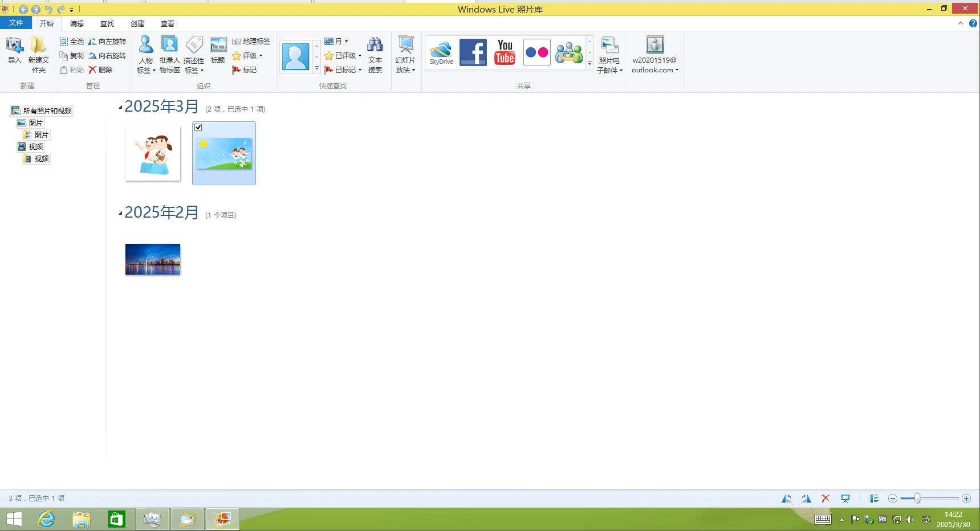
Task: Click Delete (删除) in the ribbon
Action: [100, 70]
